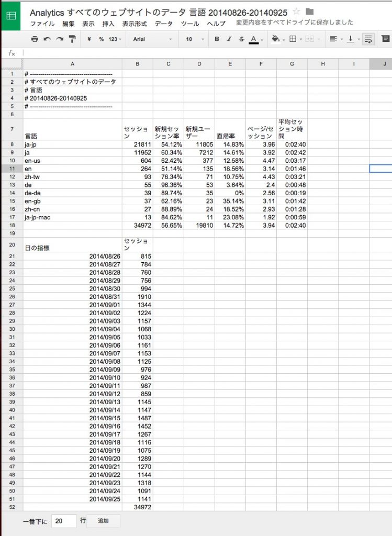The height and width of the screenshot is (536, 392).
Task: Click the merge cells icon
Action: [x=309, y=39]
